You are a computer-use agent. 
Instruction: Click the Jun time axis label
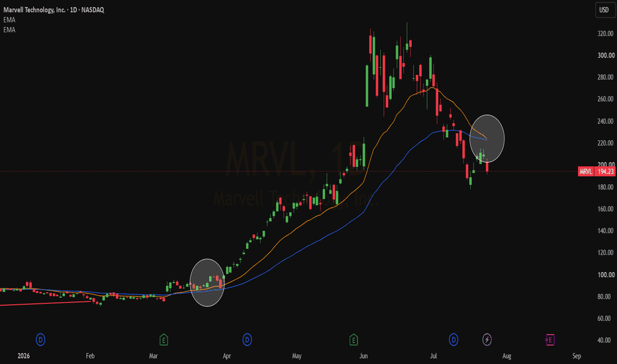[x=363, y=356]
